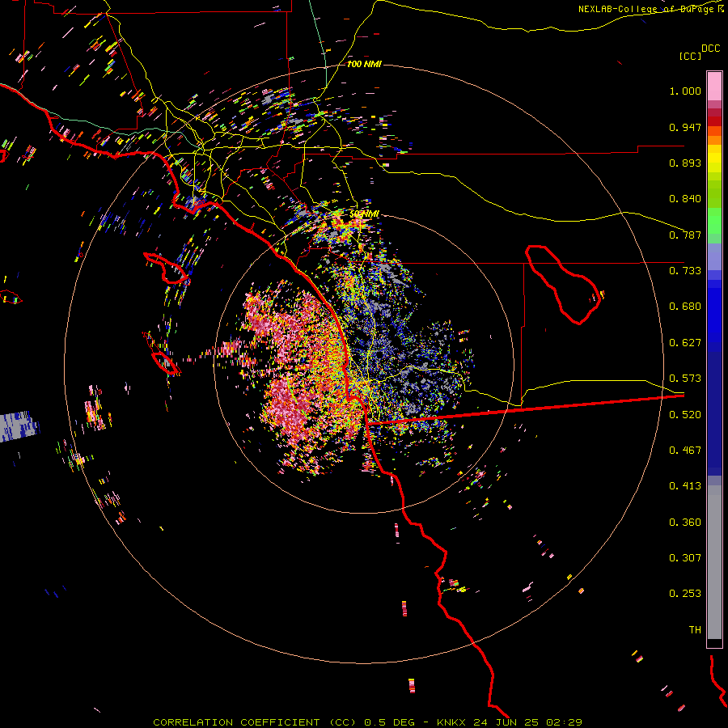Click the DCC legend title
The image size is (728, 728).
[x=710, y=49]
